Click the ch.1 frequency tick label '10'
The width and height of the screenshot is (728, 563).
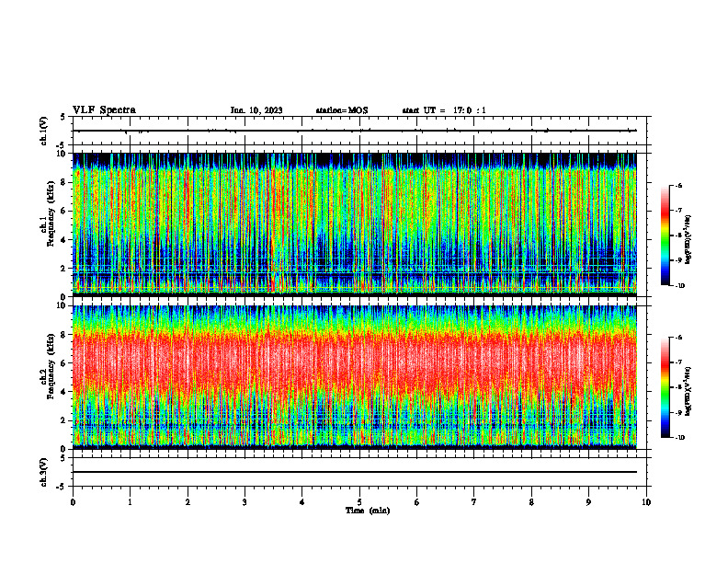pos(63,154)
